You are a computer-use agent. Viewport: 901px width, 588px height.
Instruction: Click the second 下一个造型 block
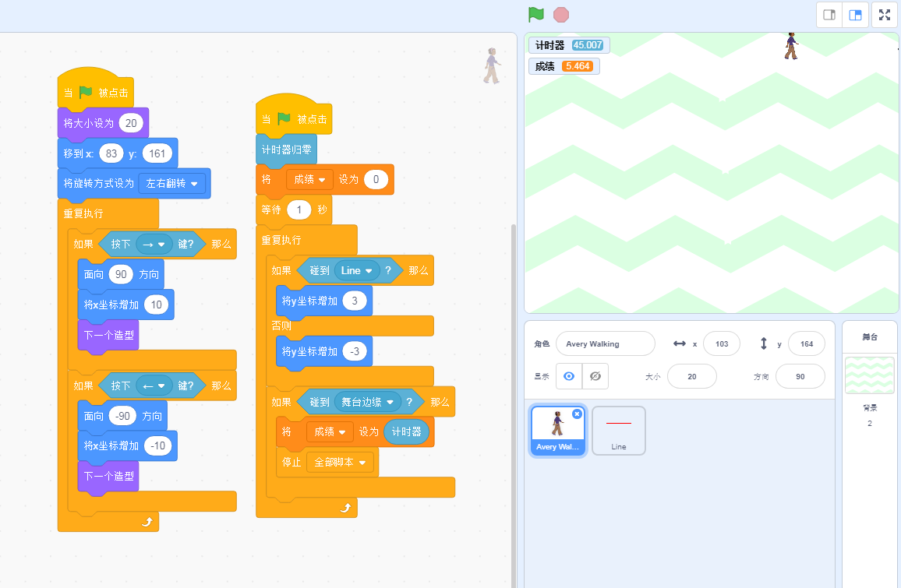coord(108,476)
